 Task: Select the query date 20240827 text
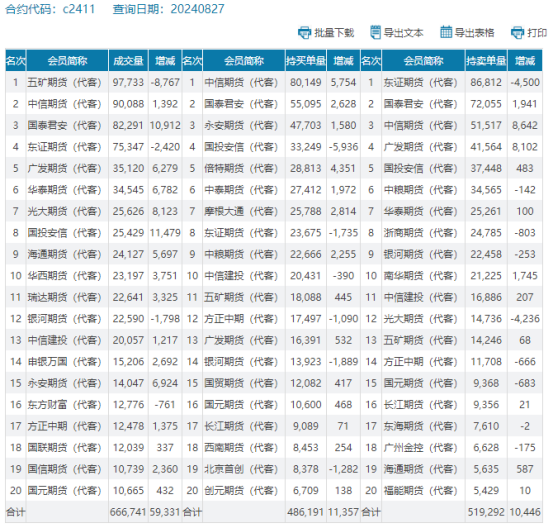[197, 9]
